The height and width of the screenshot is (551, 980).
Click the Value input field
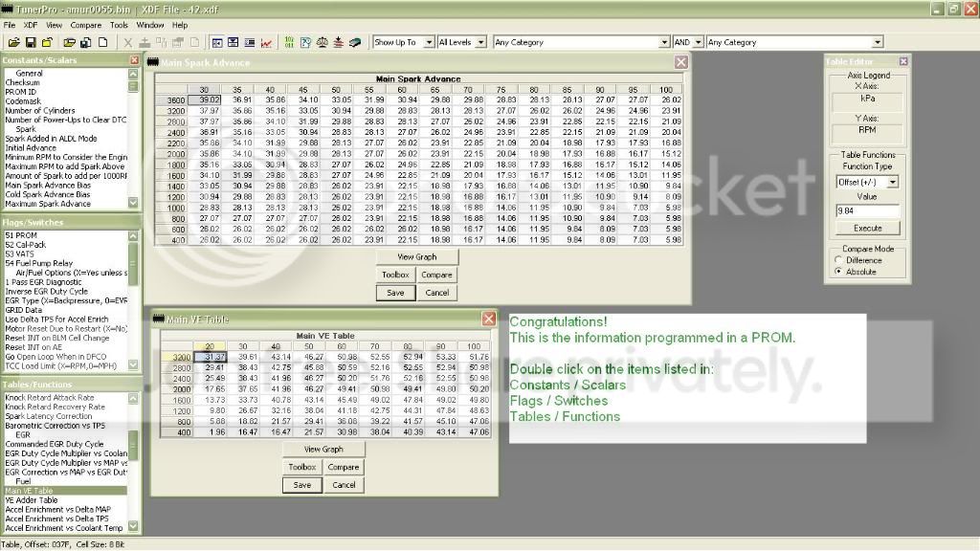pyautogui.click(x=867, y=211)
